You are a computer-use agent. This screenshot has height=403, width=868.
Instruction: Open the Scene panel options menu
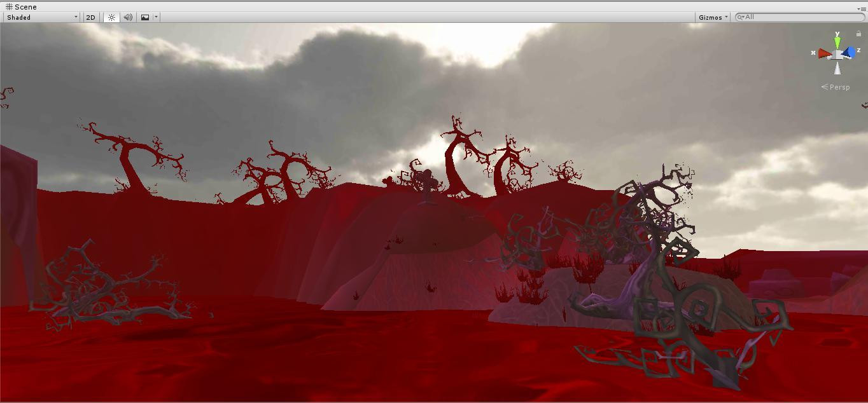862,9
